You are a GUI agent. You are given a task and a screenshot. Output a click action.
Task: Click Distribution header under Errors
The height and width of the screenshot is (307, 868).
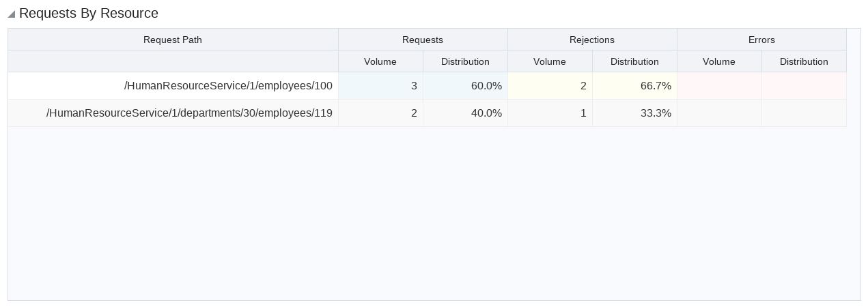804,61
